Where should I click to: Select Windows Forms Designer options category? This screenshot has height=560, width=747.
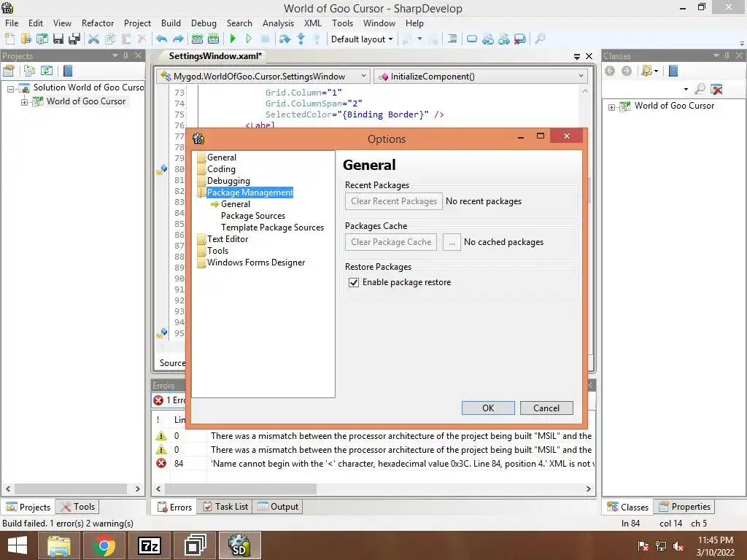click(x=256, y=262)
